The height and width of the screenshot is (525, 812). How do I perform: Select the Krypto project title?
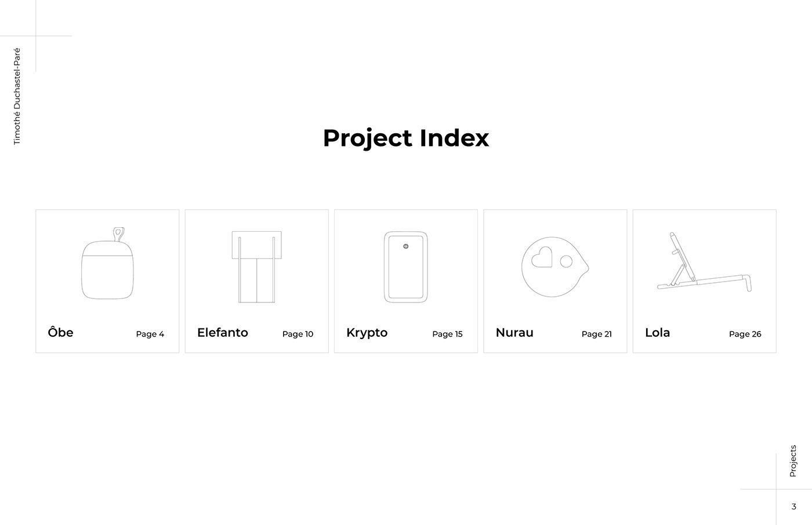pos(367,333)
